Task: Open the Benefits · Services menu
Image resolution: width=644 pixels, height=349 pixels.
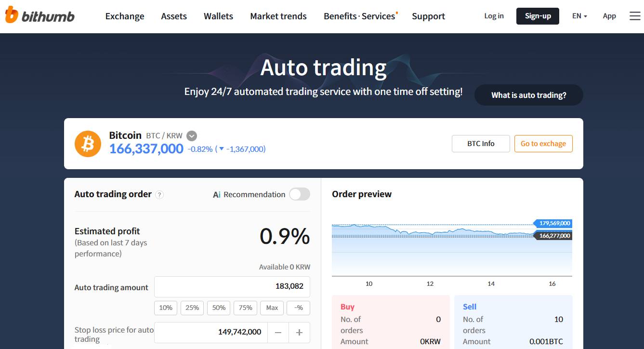Action: point(359,16)
